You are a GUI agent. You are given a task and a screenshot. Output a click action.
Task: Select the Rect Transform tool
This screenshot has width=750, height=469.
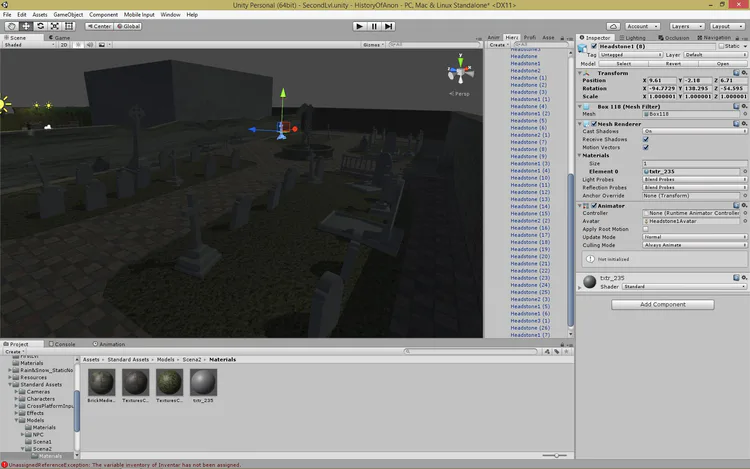coord(69,26)
